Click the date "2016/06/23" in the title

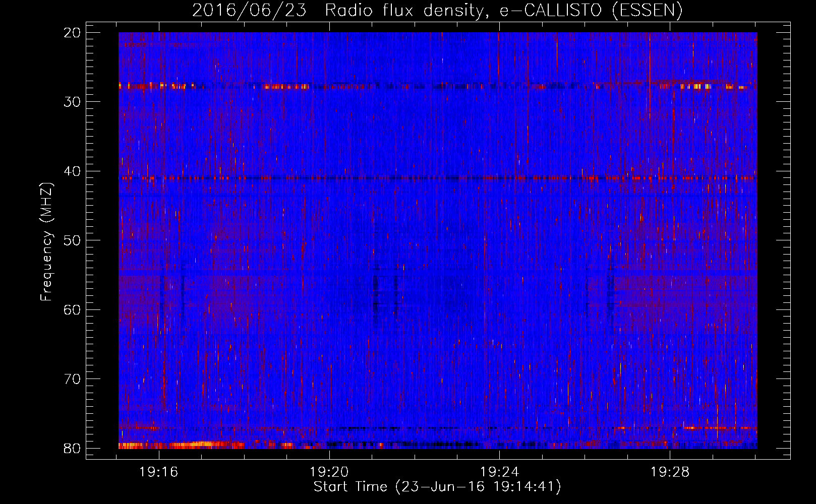click(249, 11)
